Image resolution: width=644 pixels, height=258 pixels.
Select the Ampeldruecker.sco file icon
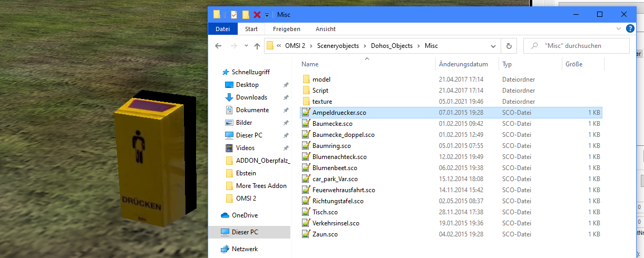[306, 113]
